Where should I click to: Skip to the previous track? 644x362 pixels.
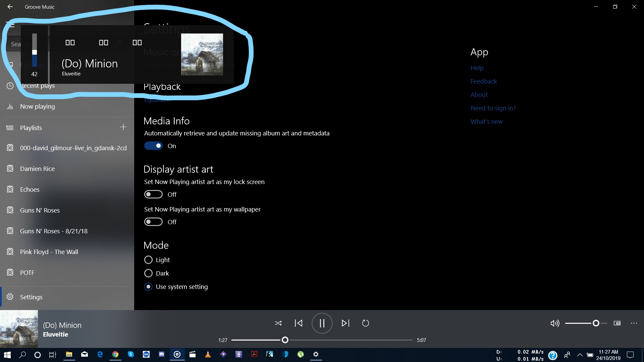pyautogui.click(x=299, y=323)
